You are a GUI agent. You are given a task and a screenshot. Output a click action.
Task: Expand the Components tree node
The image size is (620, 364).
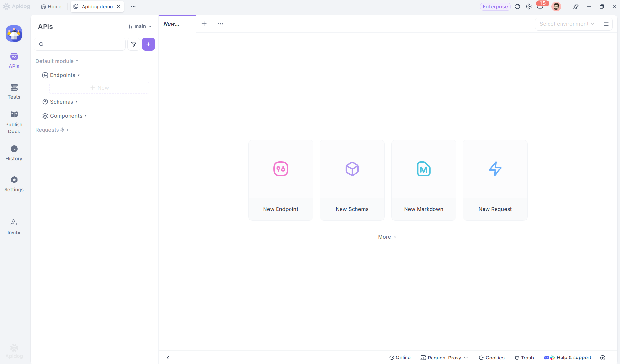coord(66,116)
